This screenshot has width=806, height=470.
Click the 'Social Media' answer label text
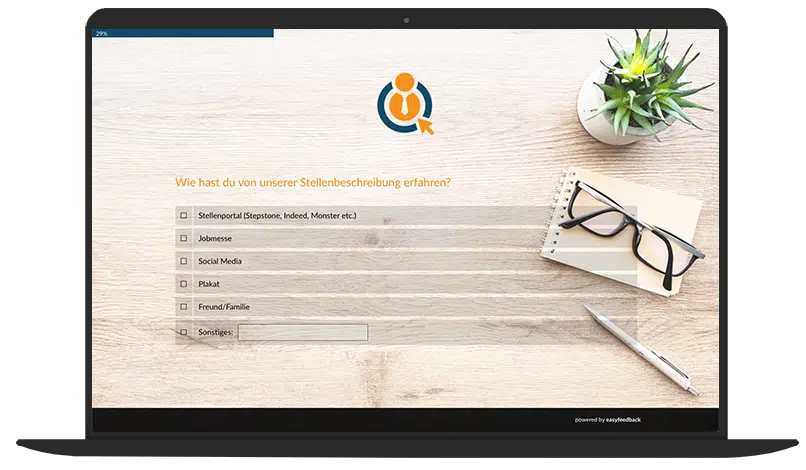click(220, 261)
